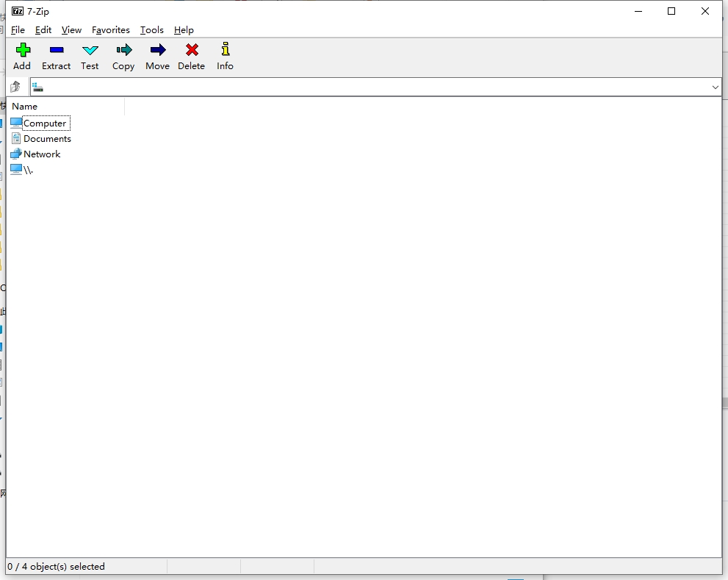Click the green Add plus icon
The width and height of the screenshot is (728, 580).
[23, 50]
